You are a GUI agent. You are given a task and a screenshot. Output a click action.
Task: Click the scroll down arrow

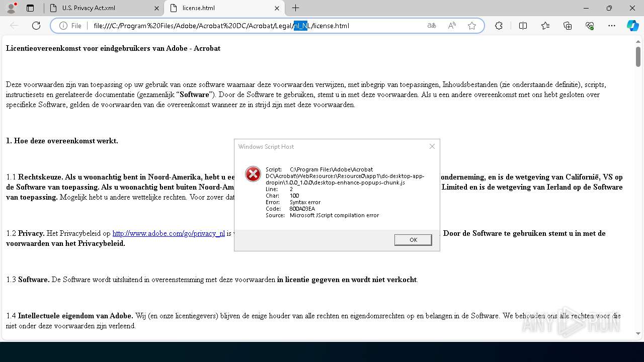(x=638, y=333)
